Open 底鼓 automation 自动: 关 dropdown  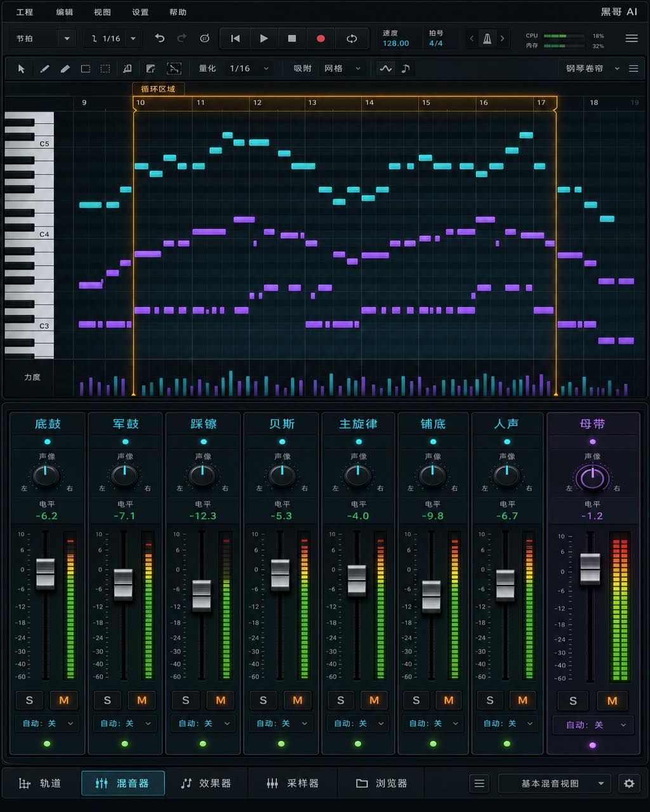coord(46,723)
